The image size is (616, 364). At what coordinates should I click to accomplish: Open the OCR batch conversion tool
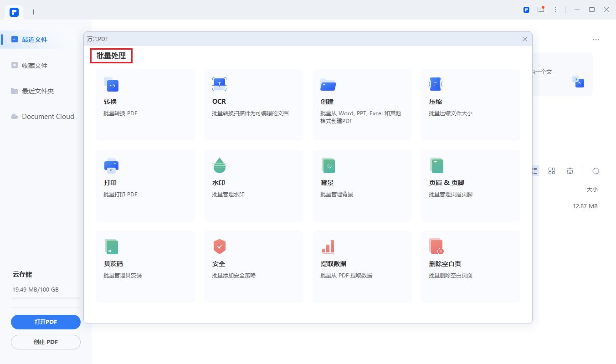tap(254, 105)
